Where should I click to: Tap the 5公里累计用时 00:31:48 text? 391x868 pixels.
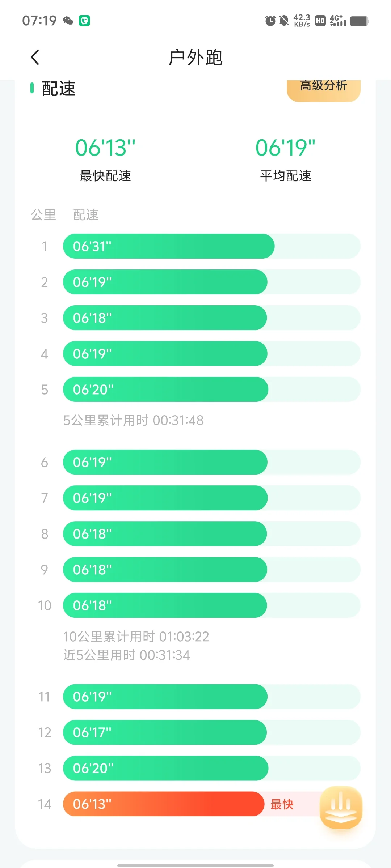(133, 420)
